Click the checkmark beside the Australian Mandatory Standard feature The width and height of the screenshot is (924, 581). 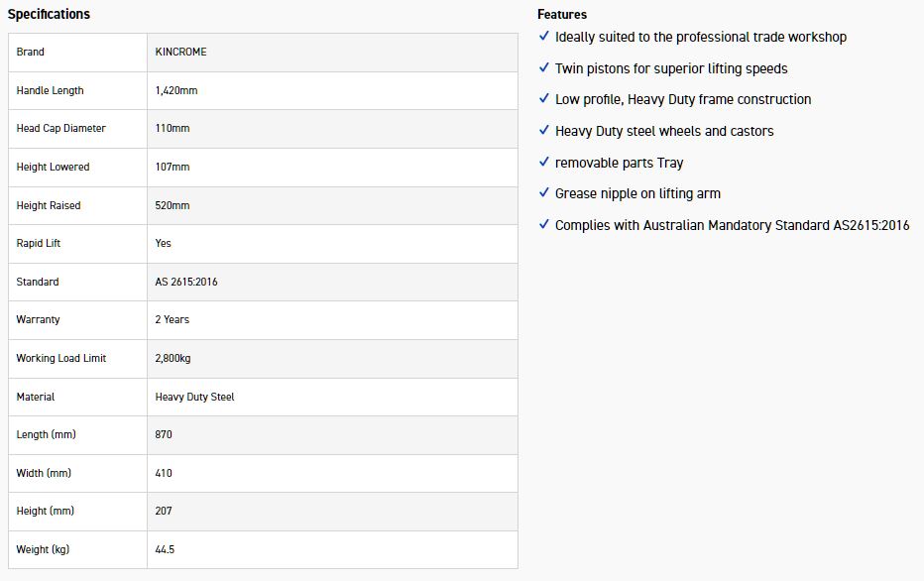pos(543,225)
